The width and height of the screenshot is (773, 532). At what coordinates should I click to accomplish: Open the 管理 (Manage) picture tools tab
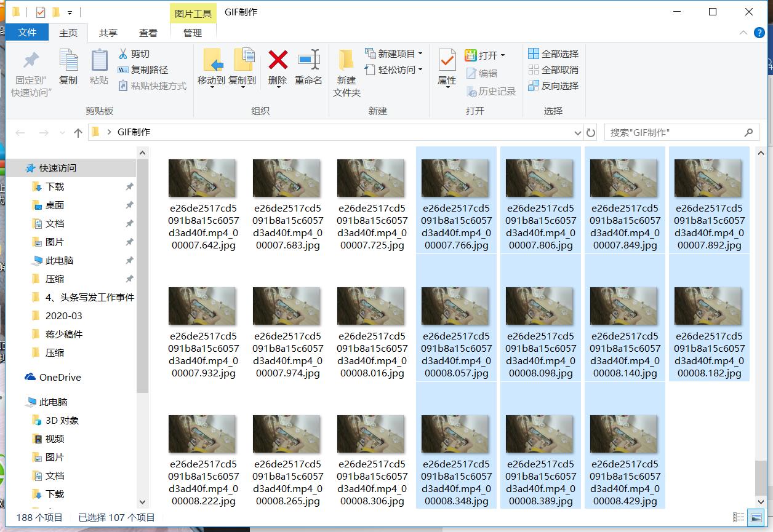pyautogui.click(x=192, y=33)
